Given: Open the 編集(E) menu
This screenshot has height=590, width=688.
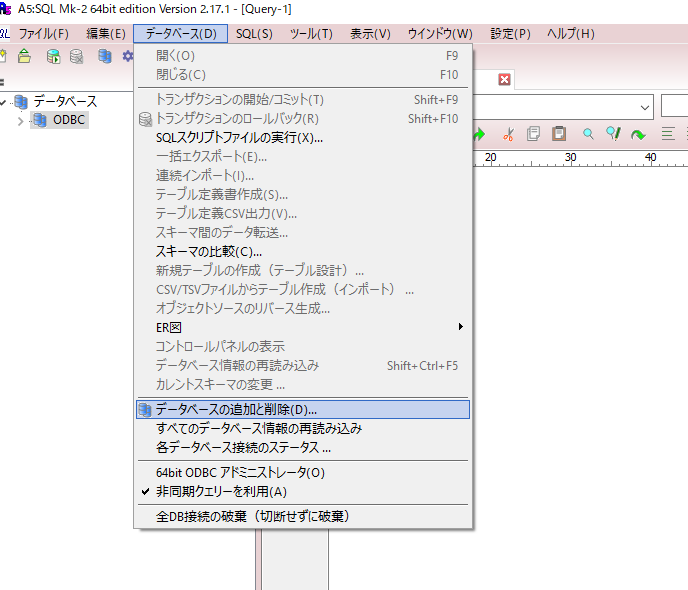Looking at the screenshot, I should pos(106,34).
